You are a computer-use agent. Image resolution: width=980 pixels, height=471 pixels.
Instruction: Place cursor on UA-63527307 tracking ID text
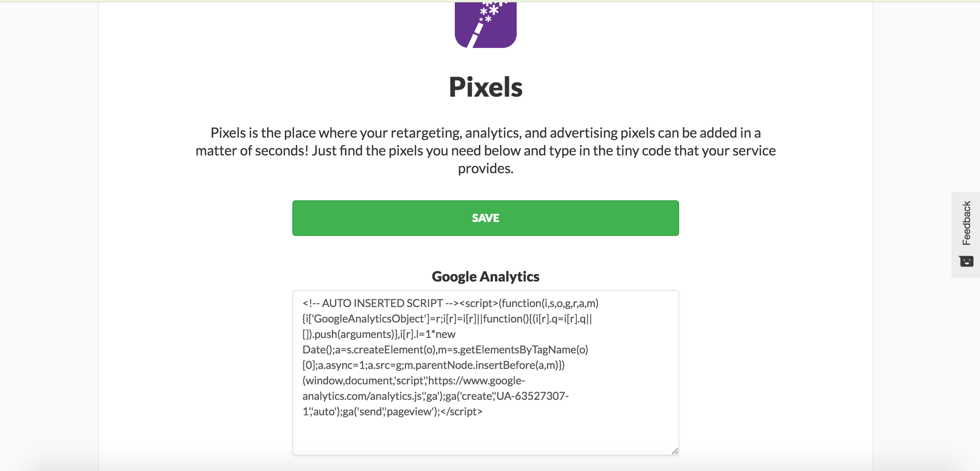click(x=533, y=396)
